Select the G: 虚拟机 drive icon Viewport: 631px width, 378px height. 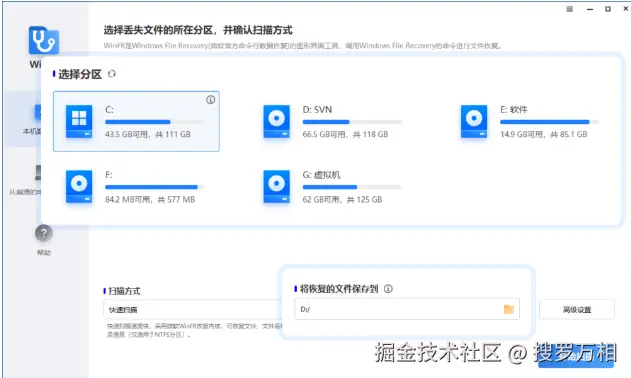point(276,186)
